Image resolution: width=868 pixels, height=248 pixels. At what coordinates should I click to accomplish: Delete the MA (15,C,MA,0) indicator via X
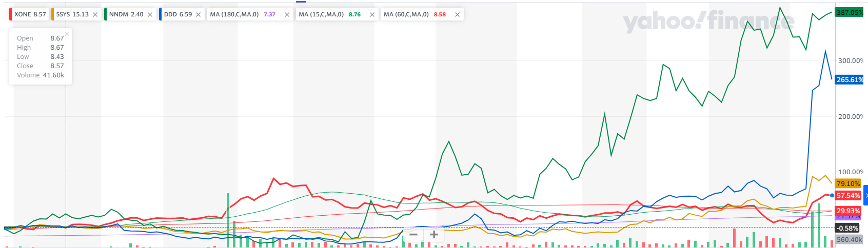pyautogui.click(x=372, y=14)
